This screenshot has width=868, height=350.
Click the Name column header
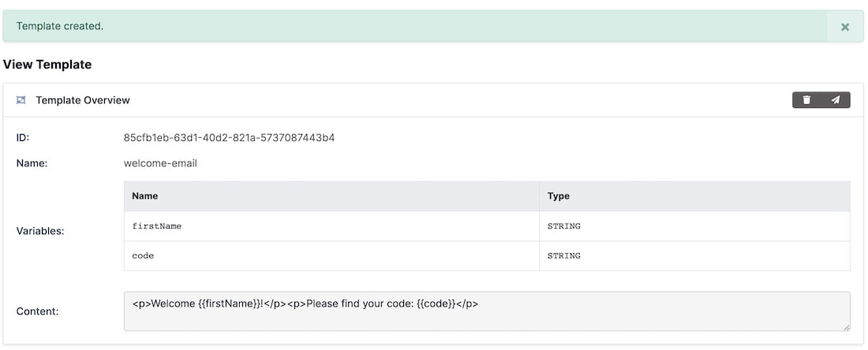click(145, 195)
